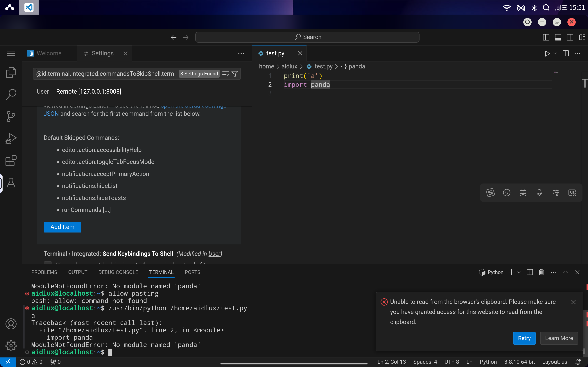Click the settings filter funnel icon
588x367 pixels.
[235, 74]
